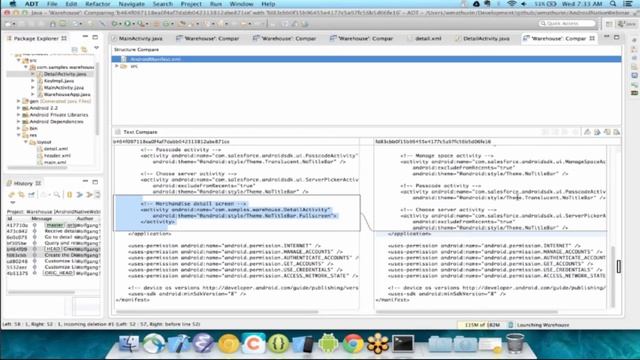
Task: Open the File menu
Action: 52,4
